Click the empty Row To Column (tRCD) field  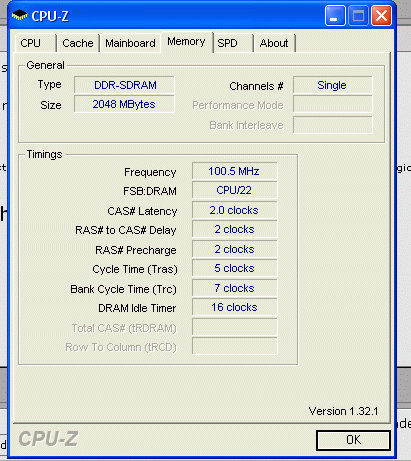pyautogui.click(x=234, y=346)
